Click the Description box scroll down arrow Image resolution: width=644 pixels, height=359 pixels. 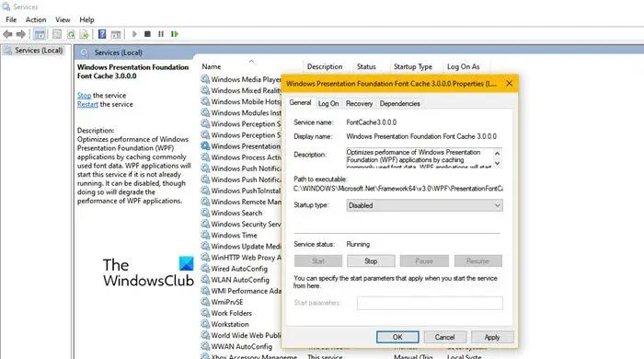pos(497,163)
